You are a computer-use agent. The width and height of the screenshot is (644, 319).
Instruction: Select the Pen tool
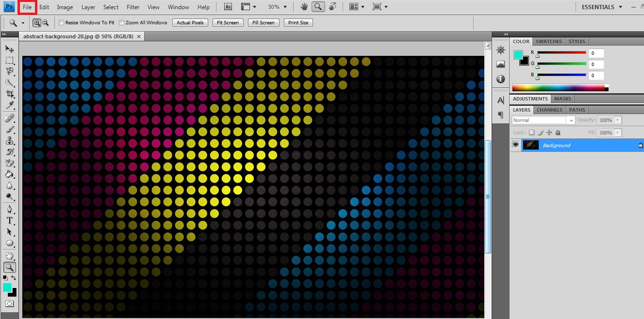[10, 209]
